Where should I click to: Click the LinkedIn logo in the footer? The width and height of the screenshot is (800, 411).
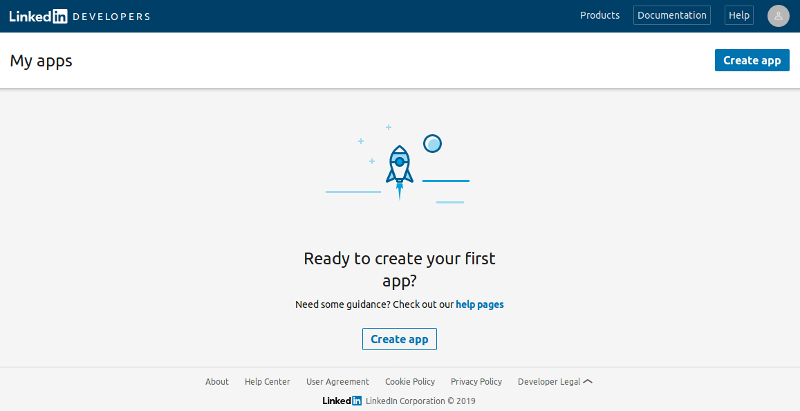342,401
